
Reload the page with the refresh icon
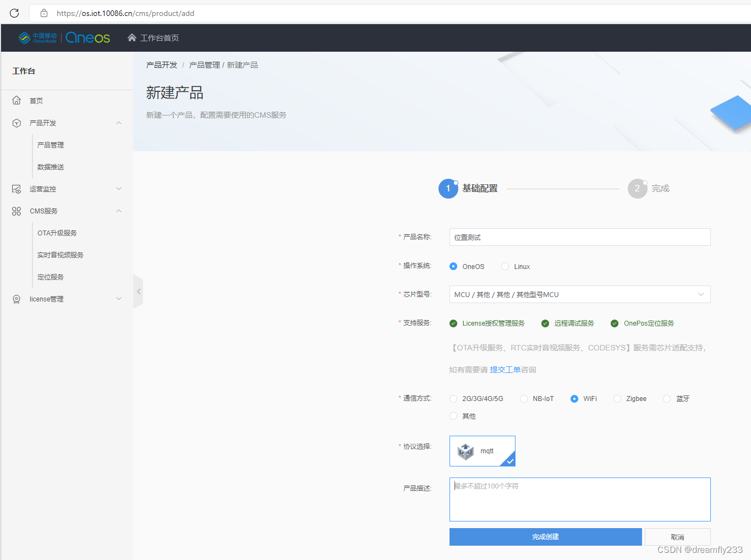[x=14, y=13]
